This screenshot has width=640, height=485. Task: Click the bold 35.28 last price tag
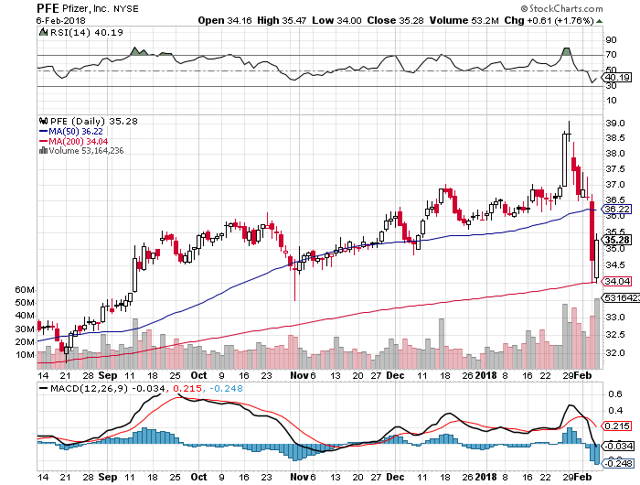618,240
